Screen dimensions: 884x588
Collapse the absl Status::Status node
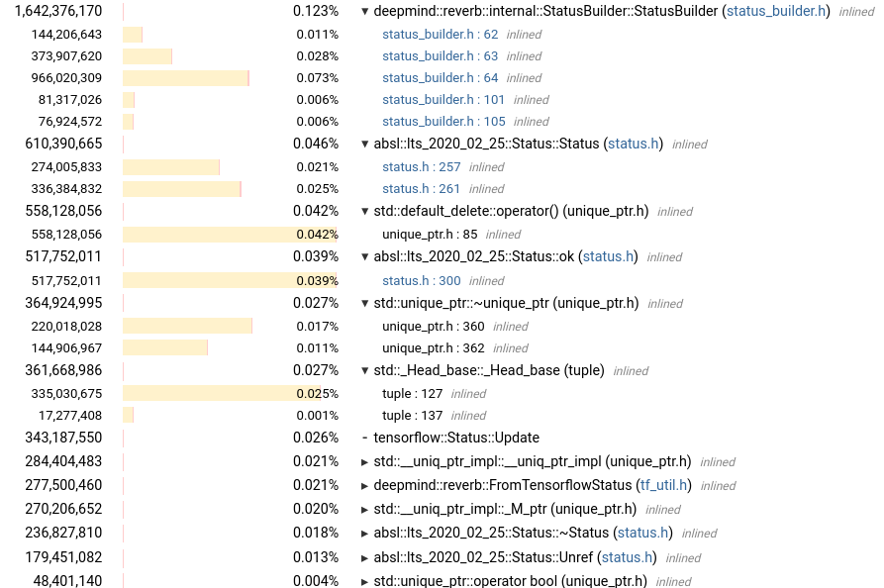coord(364,144)
